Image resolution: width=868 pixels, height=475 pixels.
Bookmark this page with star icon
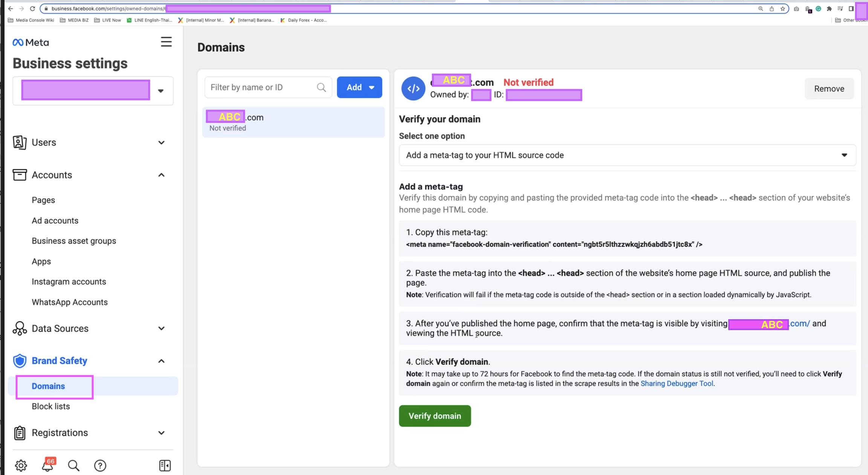(x=782, y=9)
